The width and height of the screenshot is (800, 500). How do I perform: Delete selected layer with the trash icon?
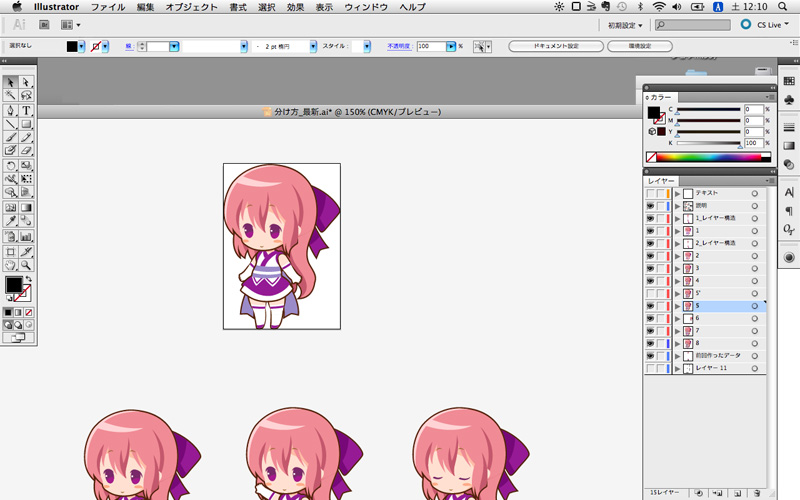tap(757, 493)
